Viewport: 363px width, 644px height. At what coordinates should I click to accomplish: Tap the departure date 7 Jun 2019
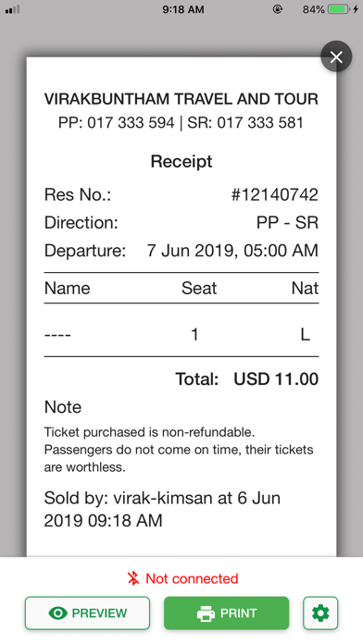[191, 251]
